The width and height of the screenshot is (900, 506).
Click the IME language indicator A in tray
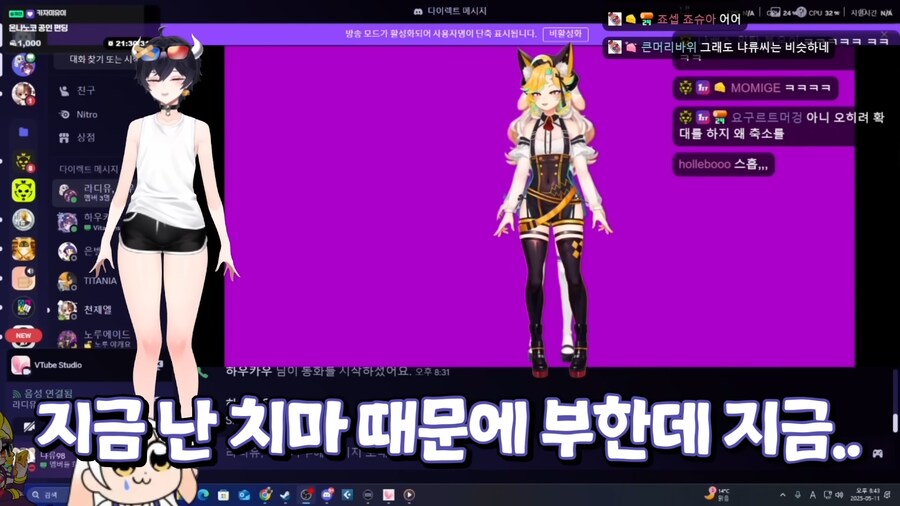[812, 495]
